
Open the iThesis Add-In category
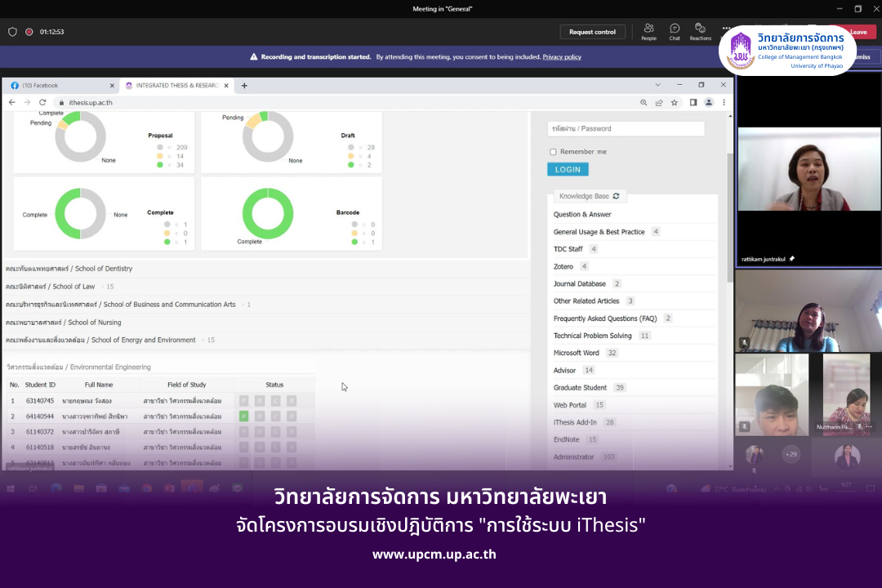click(575, 422)
